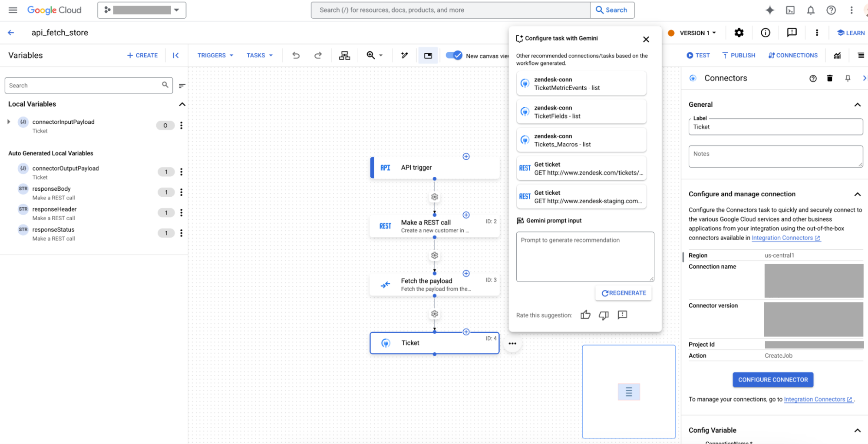Open the VERSION 1 dropdown
The width and height of the screenshot is (868, 444).
coord(697,33)
